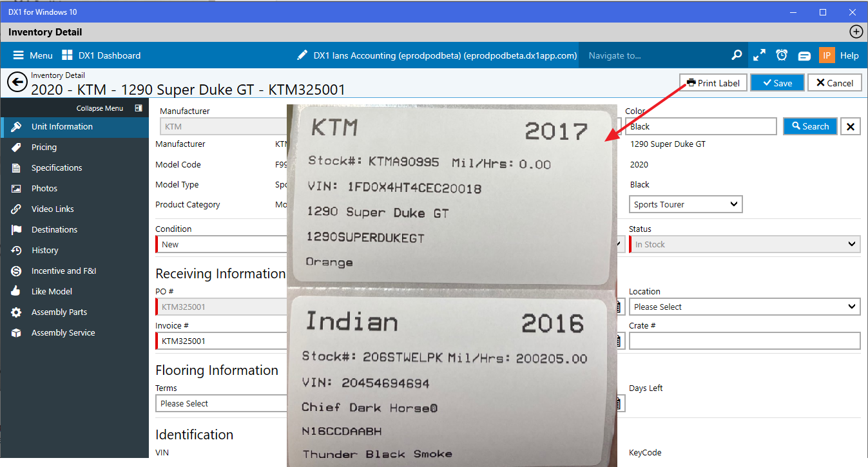Open Assembly Service section
Screen dimensions: 868x467
pyautogui.click(x=75, y=333)
